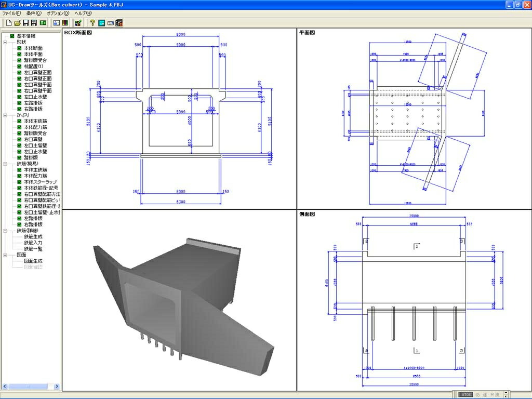Collapse the 図面 tree node
Image resolution: width=532 pixels, height=399 pixels.
click(5, 255)
